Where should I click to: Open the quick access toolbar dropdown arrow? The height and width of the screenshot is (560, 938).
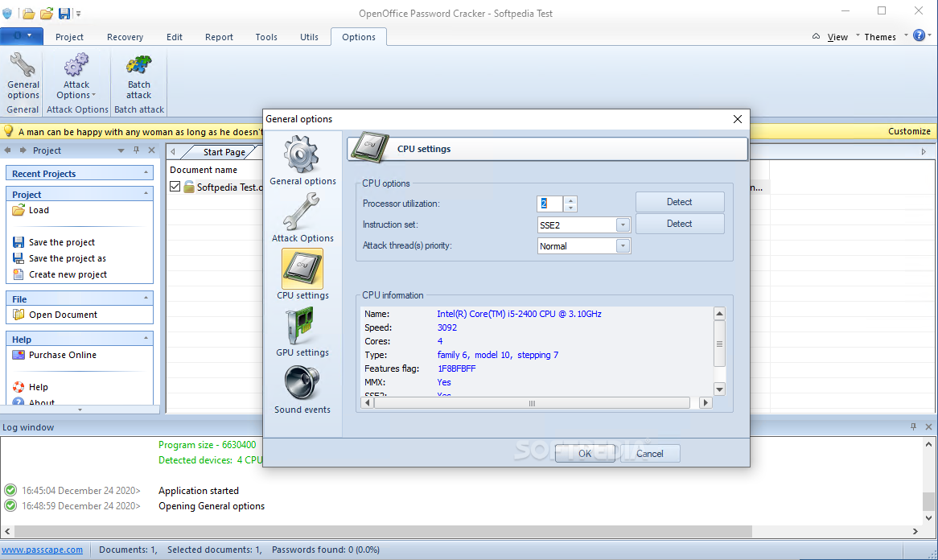(x=78, y=14)
